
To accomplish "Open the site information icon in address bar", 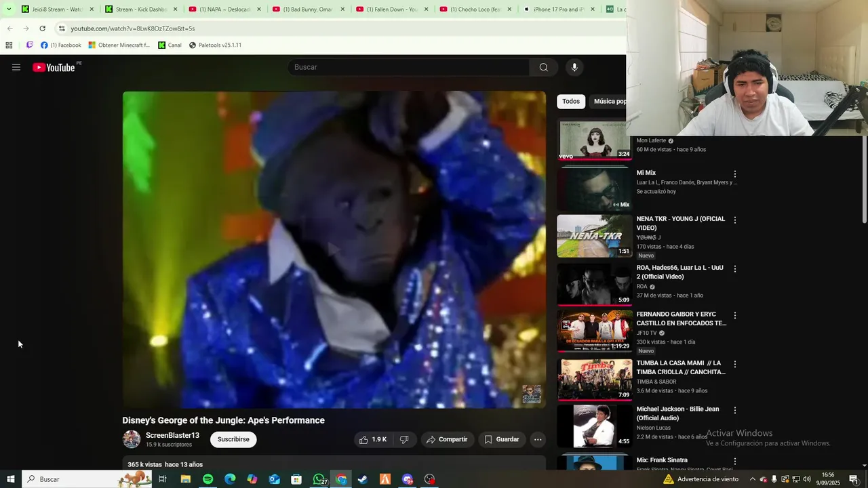I will [x=62, y=28].
